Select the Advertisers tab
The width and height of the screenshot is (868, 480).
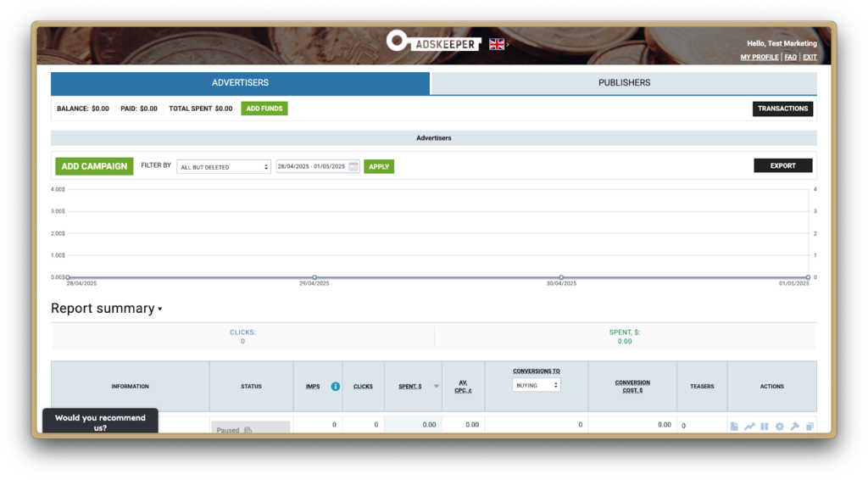[240, 83]
